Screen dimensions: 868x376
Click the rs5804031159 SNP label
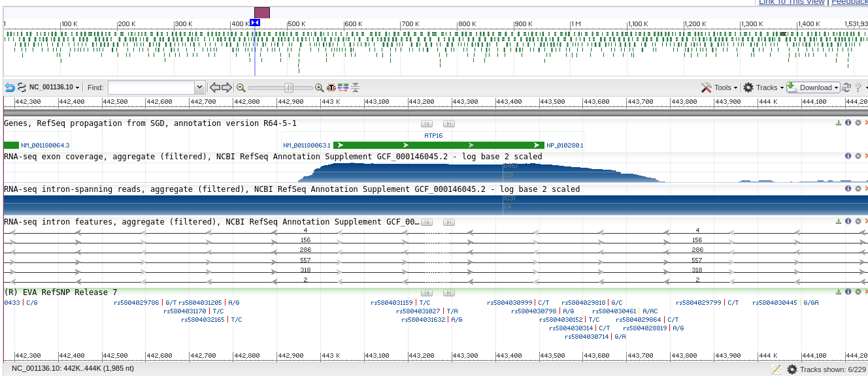coord(392,303)
